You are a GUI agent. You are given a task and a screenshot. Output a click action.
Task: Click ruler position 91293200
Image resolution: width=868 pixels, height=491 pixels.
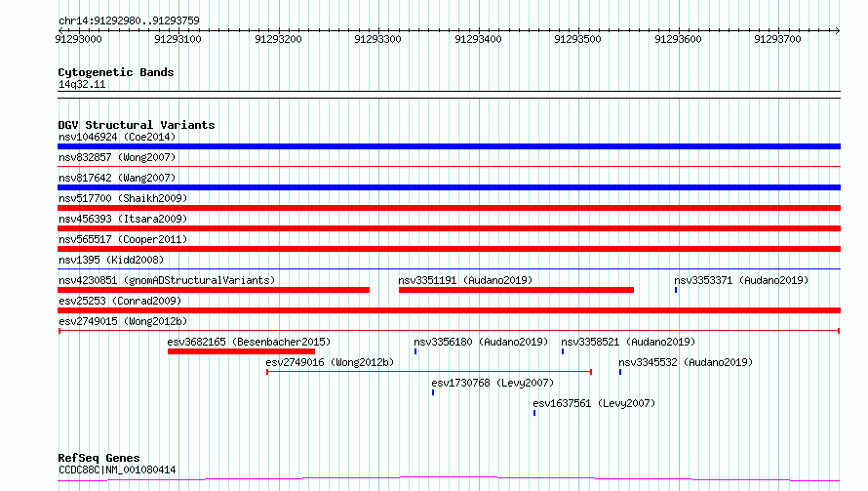point(279,39)
